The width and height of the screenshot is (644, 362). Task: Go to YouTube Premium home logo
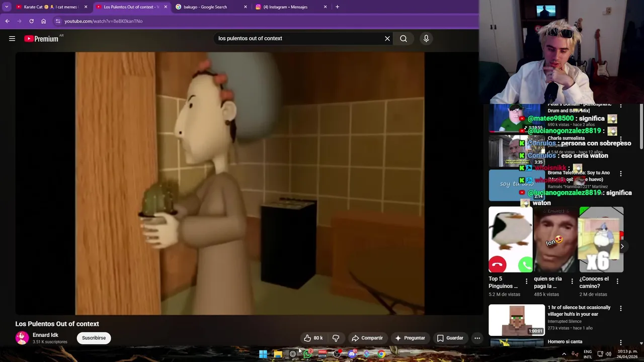point(41,39)
